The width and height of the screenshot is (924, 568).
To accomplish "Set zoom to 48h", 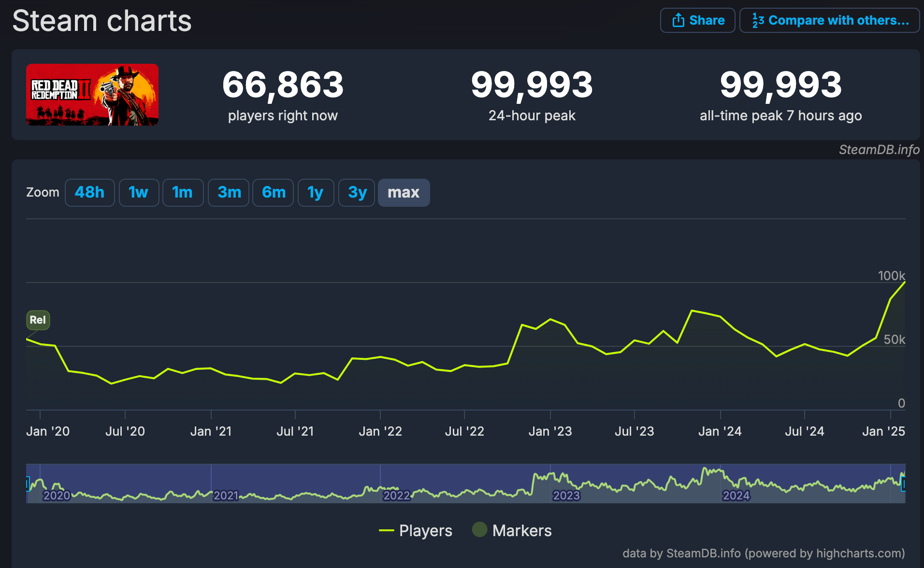I will (x=89, y=193).
